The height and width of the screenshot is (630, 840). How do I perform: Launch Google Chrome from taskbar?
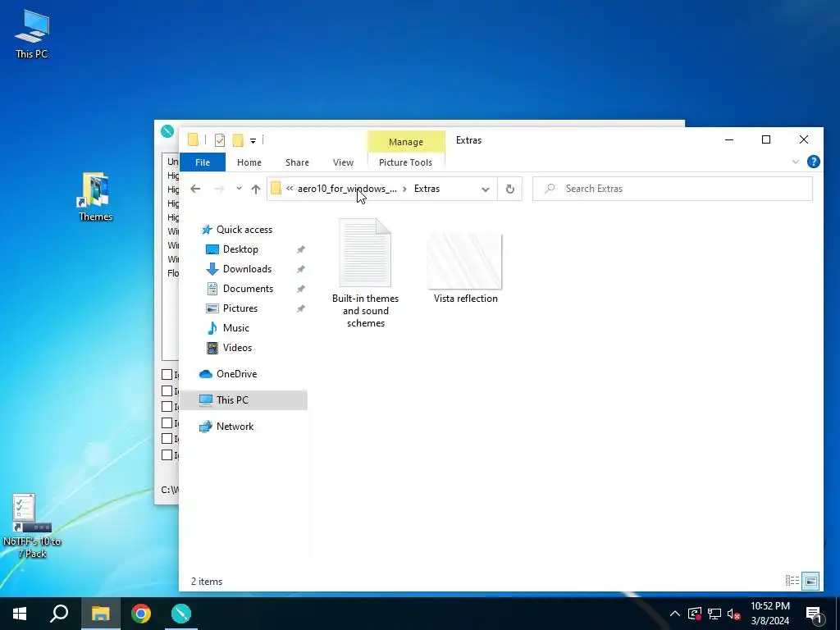point(141,614)
